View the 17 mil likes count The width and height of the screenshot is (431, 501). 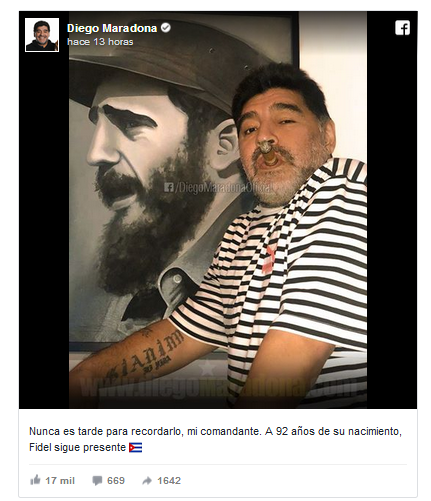coord(60,480)
